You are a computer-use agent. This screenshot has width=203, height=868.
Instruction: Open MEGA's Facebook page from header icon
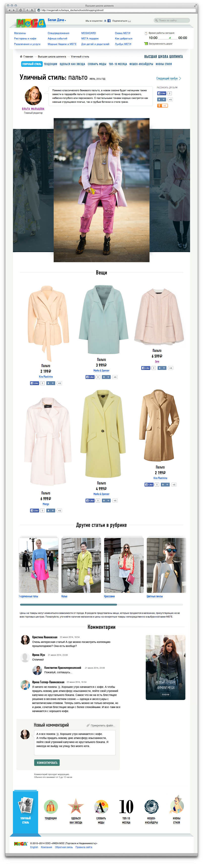tap(109, 21)
